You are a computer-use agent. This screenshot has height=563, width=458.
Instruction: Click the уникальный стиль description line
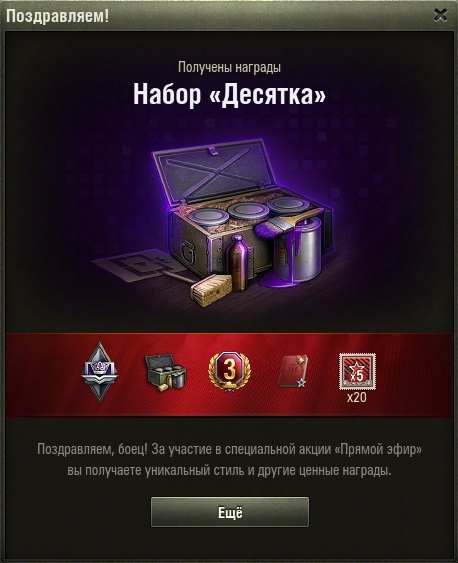(229, 470)
